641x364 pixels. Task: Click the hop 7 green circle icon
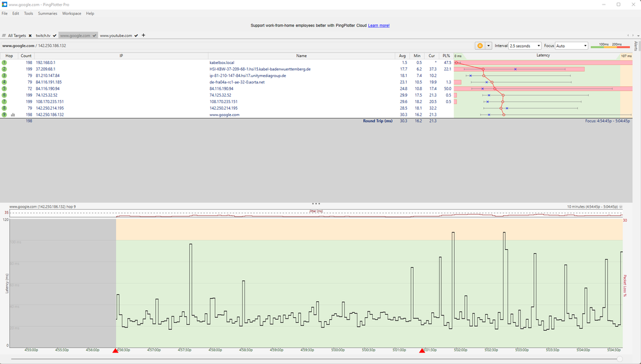click(x=4, y=102)
